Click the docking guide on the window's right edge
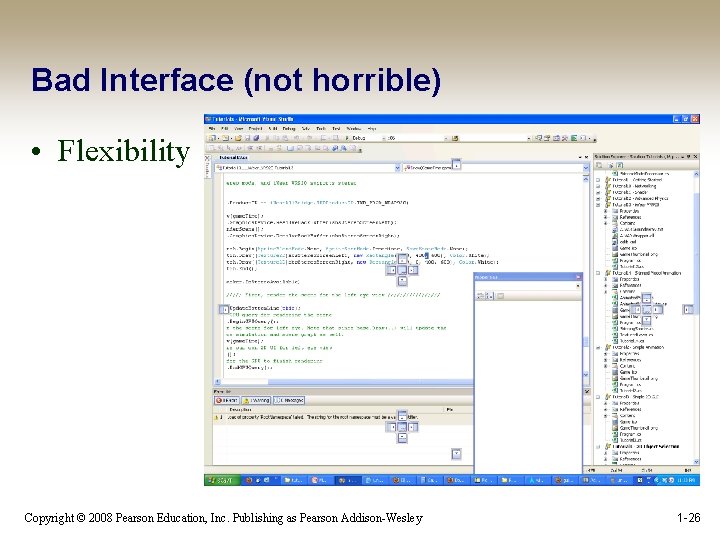Viewport: 720px width, 540px height. point(687,309)
